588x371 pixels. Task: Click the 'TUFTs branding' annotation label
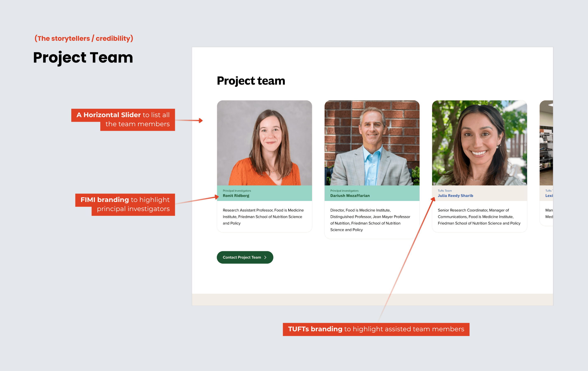[376, 329]
